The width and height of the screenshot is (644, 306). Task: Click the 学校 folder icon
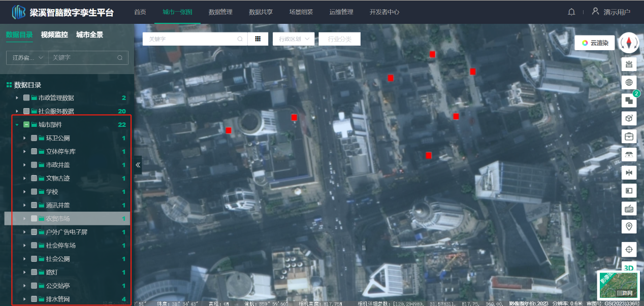pos(41,192)
